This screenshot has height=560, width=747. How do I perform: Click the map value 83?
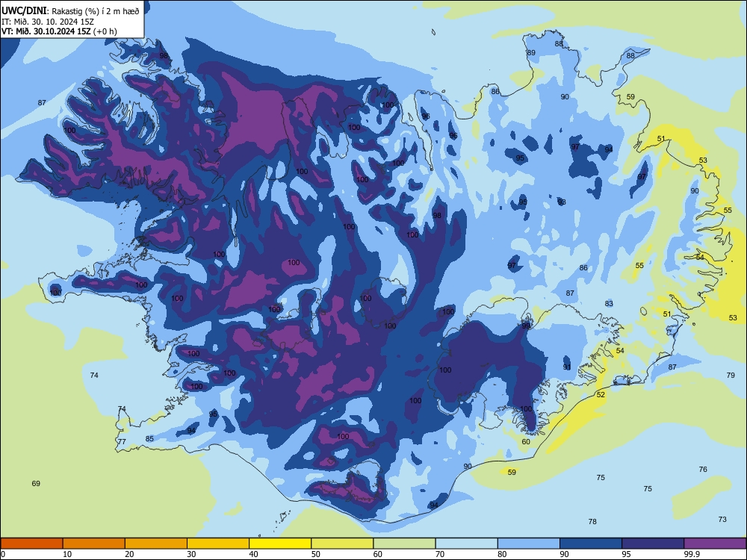[609, 303]
